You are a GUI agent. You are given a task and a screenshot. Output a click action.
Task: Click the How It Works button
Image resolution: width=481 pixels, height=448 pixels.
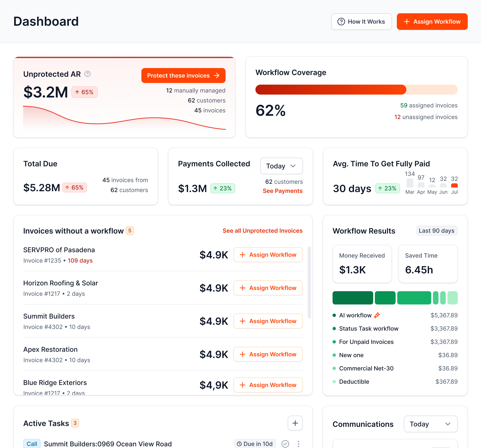(361, 22)
